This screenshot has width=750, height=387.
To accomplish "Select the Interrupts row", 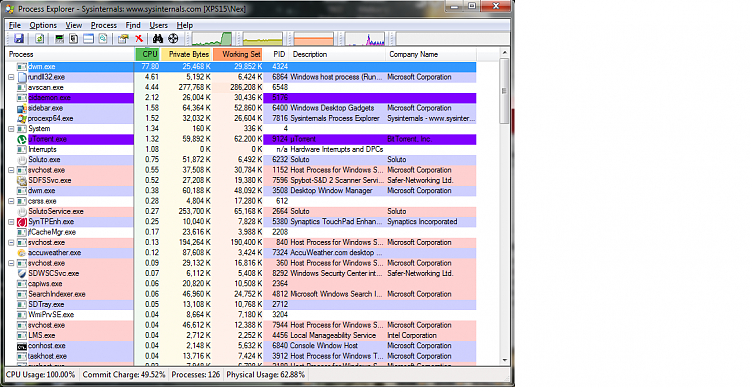I will point(241,150).
